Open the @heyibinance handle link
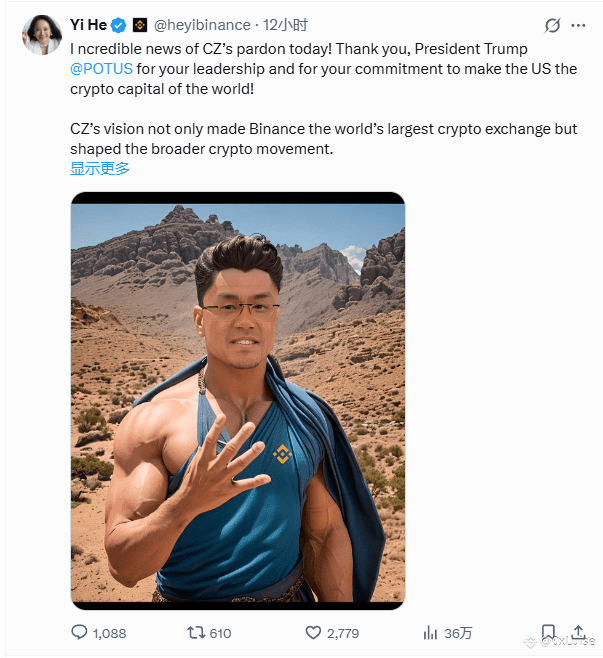This screenshot has height=658, width=603. coord(202,25)
